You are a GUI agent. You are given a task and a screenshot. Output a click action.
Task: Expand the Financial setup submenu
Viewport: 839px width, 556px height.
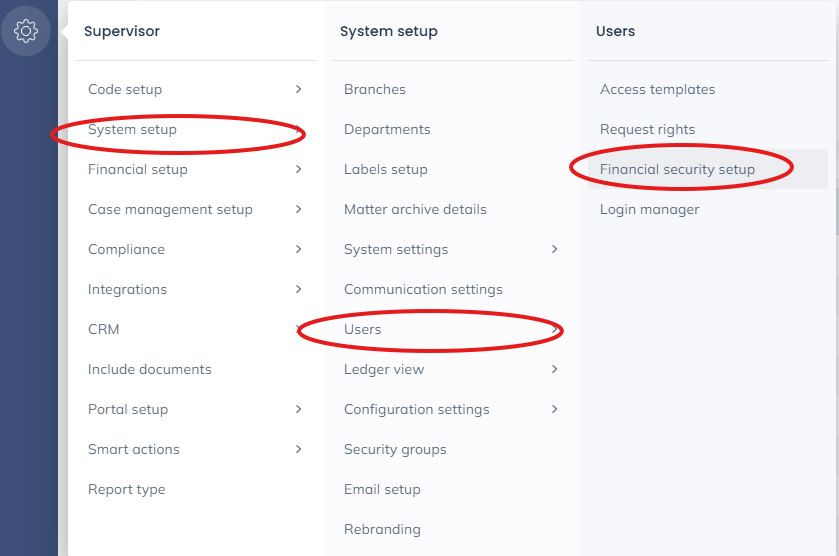pyautogui.click(x=298, y=169)
